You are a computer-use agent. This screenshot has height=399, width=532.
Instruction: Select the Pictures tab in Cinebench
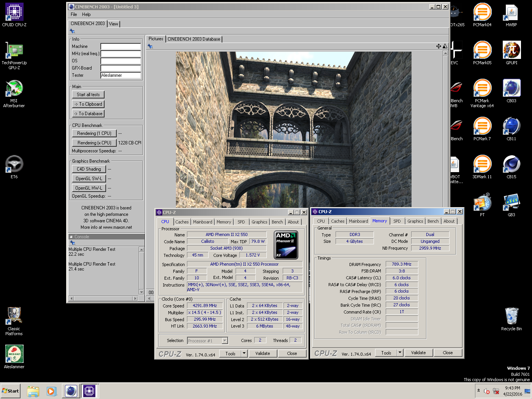(x=156, y=39)
